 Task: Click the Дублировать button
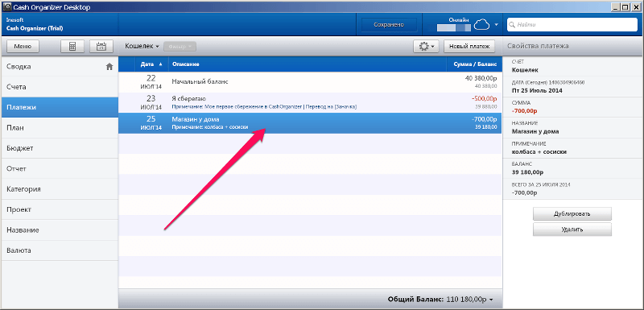coord(572,214)
